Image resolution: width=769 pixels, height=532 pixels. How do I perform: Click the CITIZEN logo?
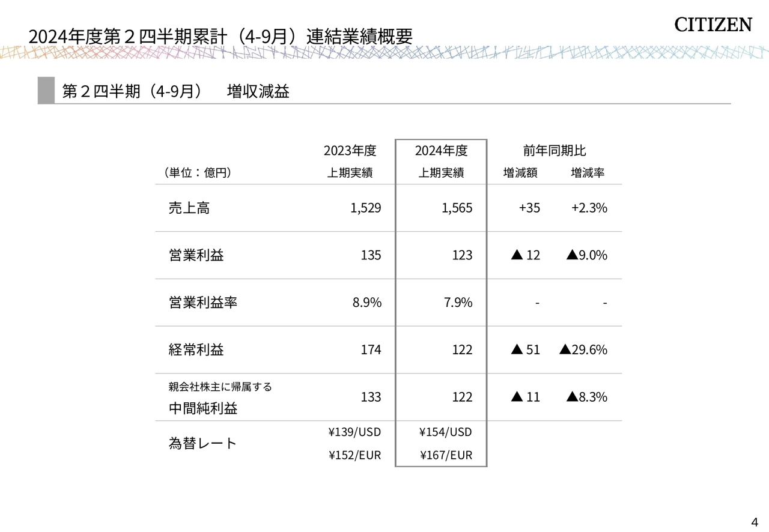tap(713, 25)
